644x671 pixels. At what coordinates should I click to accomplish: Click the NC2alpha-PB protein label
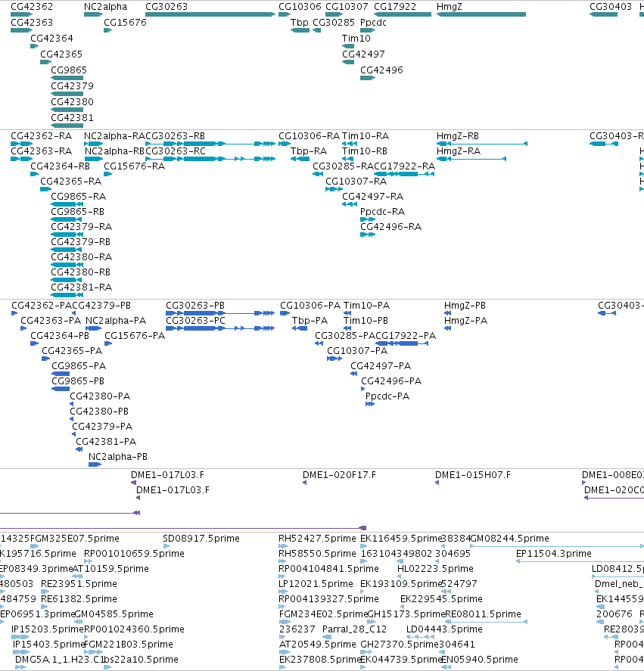[118, 457]
